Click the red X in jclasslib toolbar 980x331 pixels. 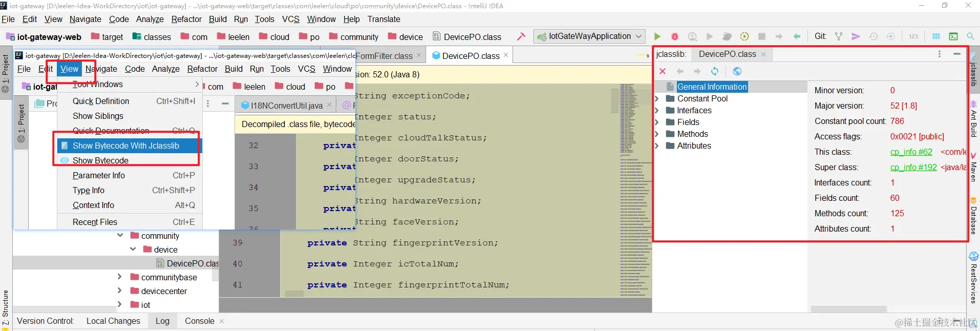point(663,71)
